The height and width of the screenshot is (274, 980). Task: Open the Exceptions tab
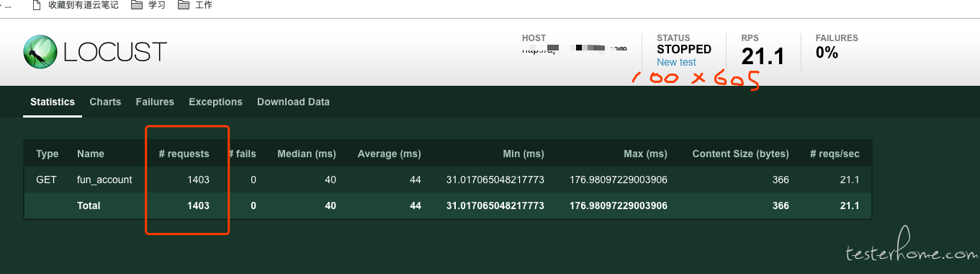[x=215, y=102]
